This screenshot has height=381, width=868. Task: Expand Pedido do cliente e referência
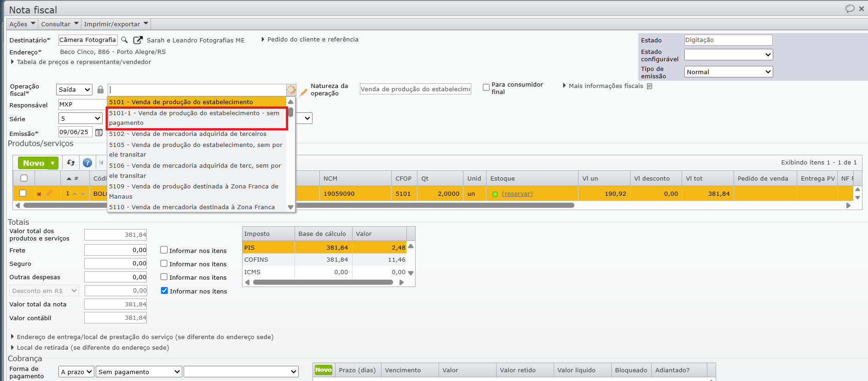pyautogui.click(x=310, y=40)
